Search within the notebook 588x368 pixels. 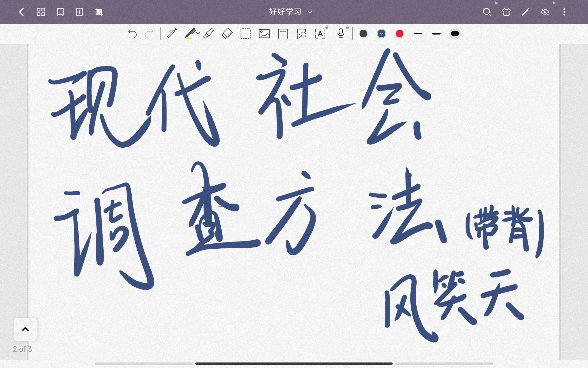point(487,12)
